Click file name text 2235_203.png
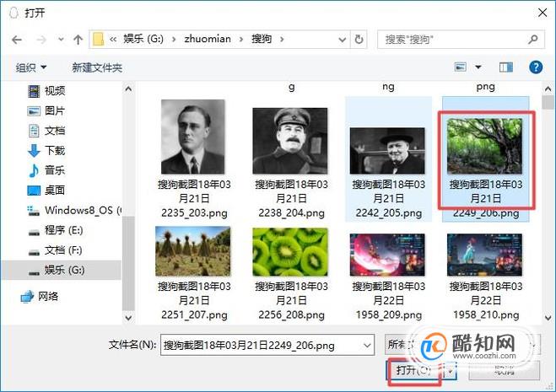 point(194,213)
